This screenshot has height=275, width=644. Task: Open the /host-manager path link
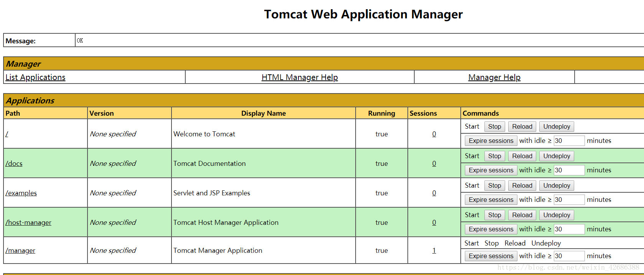[28, 223]
